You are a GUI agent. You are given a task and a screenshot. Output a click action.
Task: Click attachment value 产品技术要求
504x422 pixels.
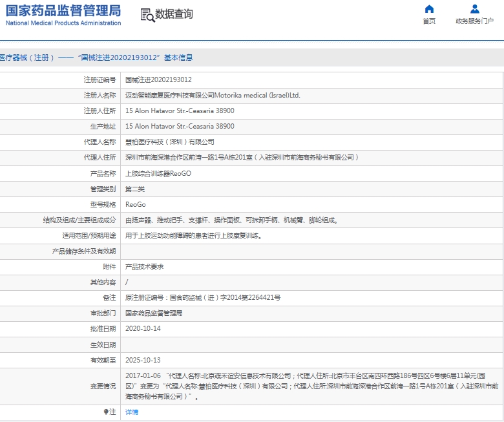pyautogui.click(x=144, y=267)
